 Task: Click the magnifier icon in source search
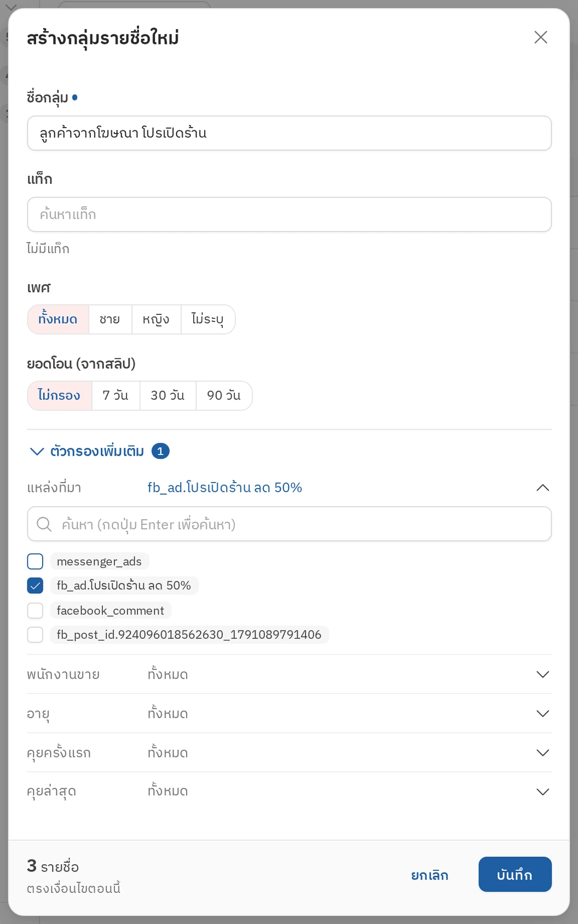tap(44, 524)
